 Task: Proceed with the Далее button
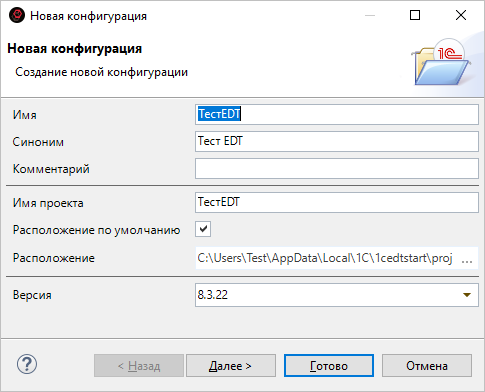click(x=231, y=366)
